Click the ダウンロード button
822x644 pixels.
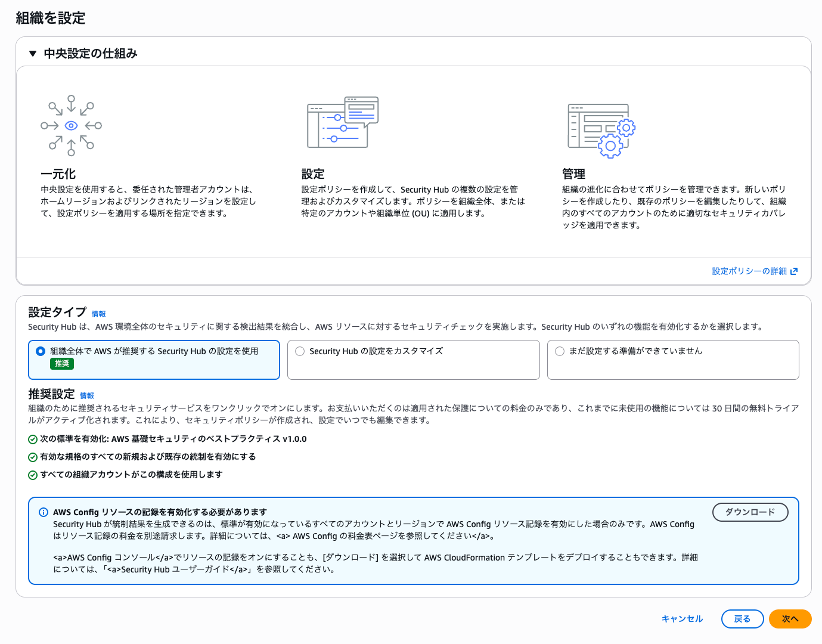click(x=750, y=512)
